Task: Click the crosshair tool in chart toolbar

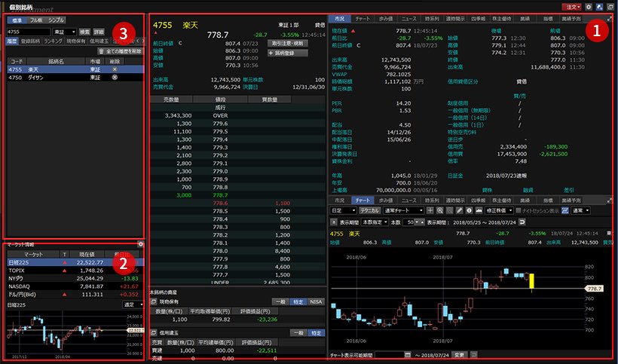Action: [430, 211]
